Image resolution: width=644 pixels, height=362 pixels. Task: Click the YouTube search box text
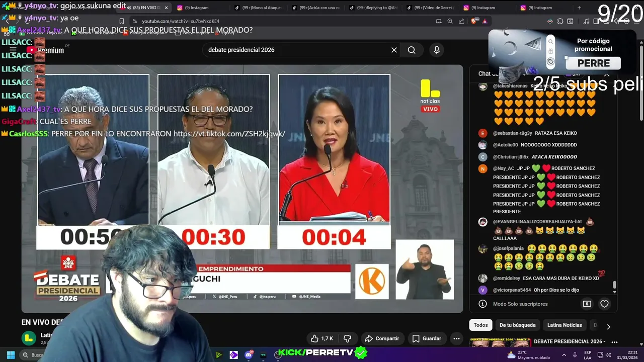(x=241, y=50)
